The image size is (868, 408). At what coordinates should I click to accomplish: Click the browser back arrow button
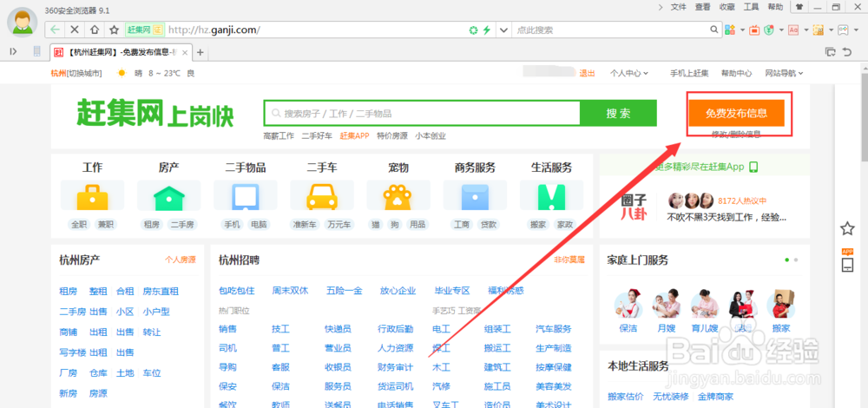coord(55,30)
